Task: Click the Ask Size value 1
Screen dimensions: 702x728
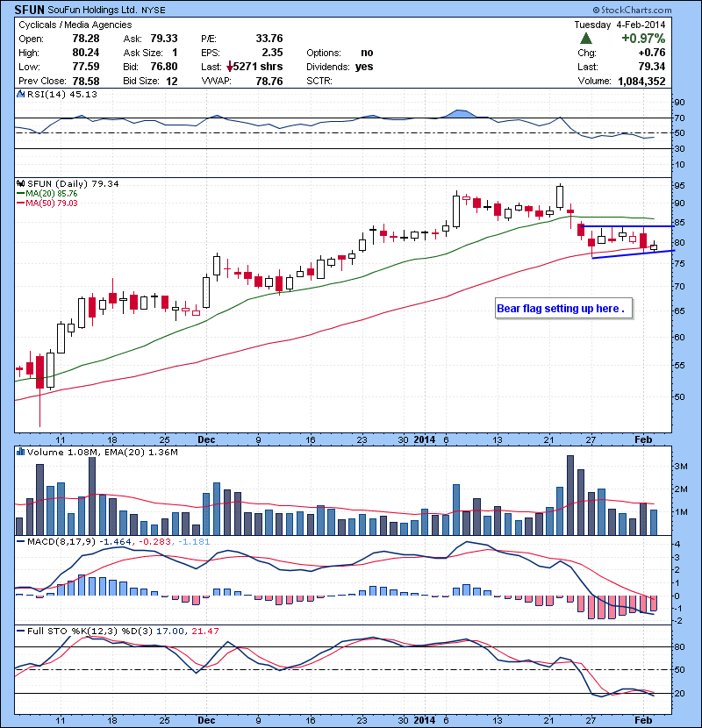Action: point(175,53)
